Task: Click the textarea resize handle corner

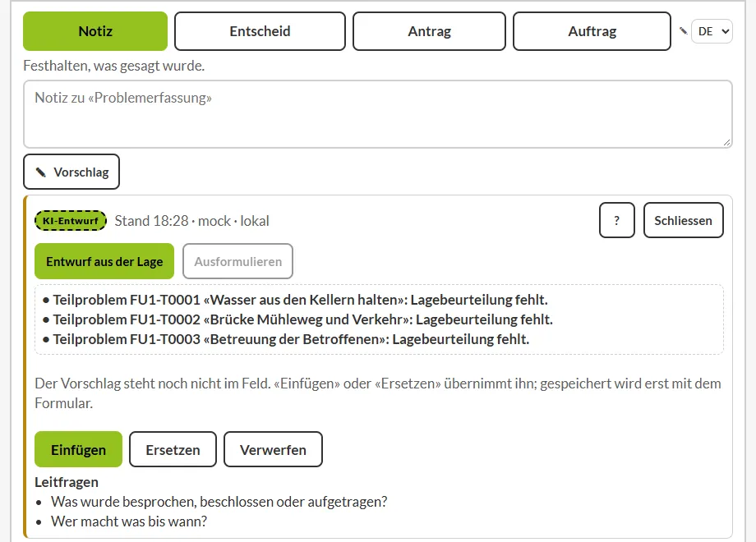Action: pyautogui.click(x=727, y=142)
